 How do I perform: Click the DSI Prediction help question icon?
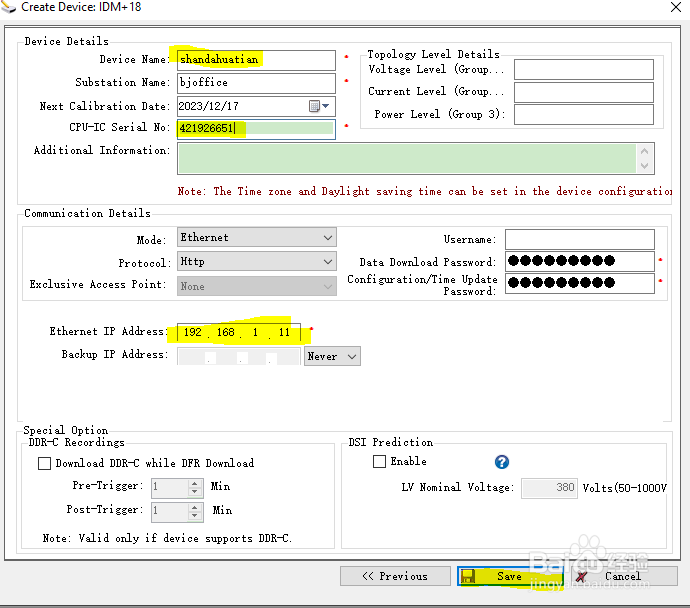tap(502, 462)
